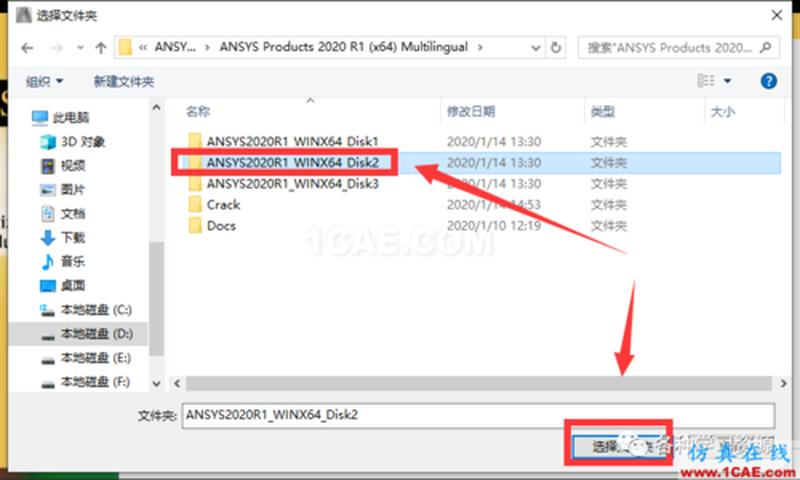
Task: Select the Docs folder
Action: [x=221, y=225]
